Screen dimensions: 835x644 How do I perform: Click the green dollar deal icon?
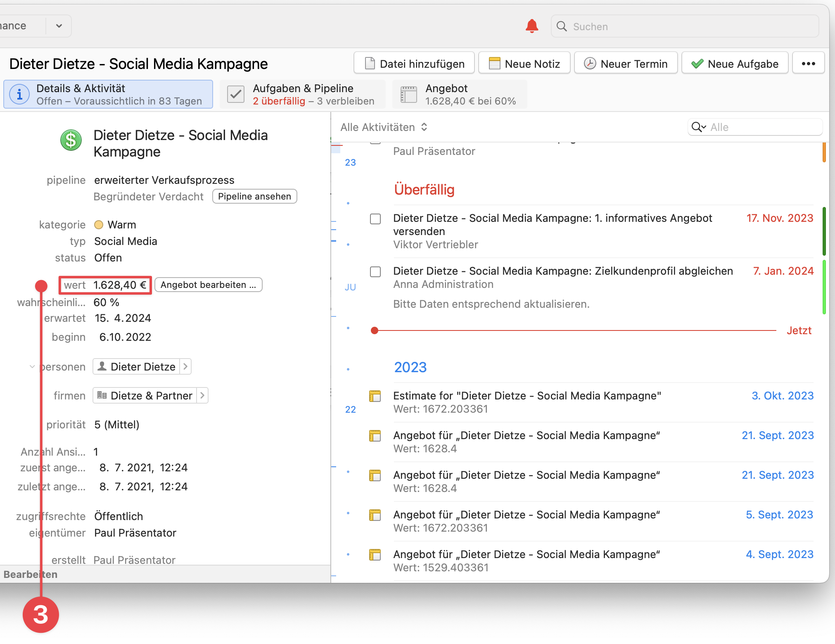point(71,140)
